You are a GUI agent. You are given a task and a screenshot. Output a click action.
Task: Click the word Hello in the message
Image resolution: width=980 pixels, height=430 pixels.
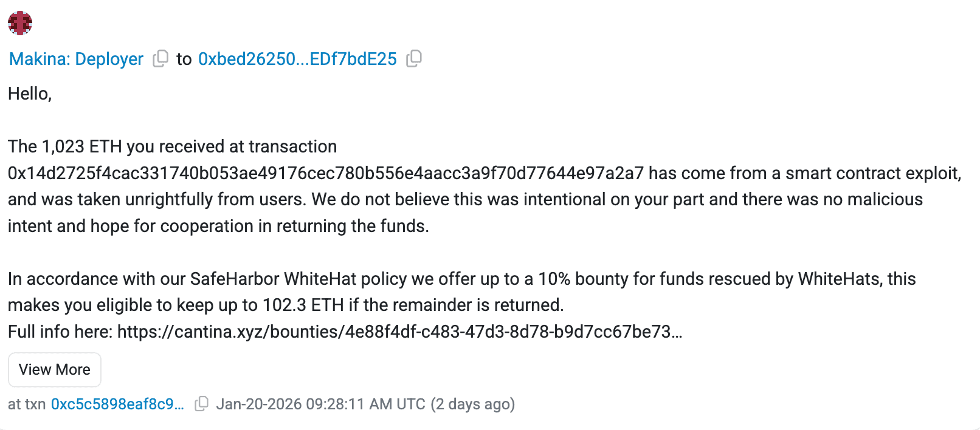tap(27, 93)
